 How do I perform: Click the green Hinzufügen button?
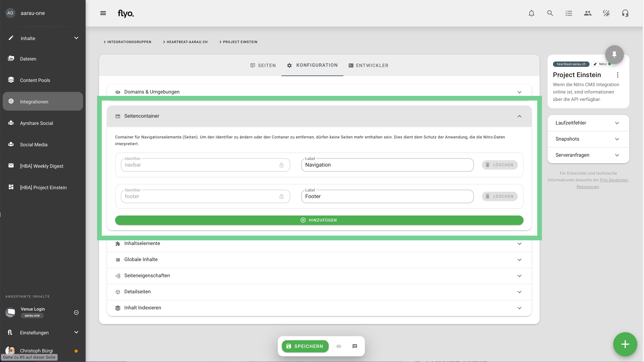click(319, 220)
